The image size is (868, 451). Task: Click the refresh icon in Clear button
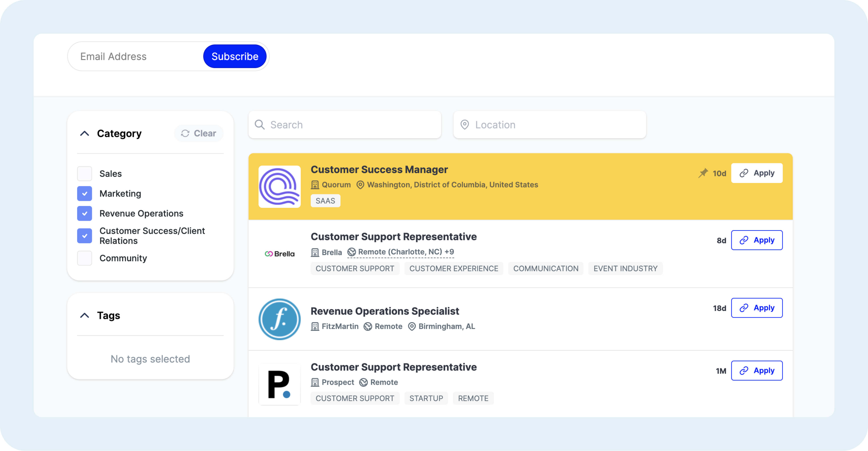[185, 134]
